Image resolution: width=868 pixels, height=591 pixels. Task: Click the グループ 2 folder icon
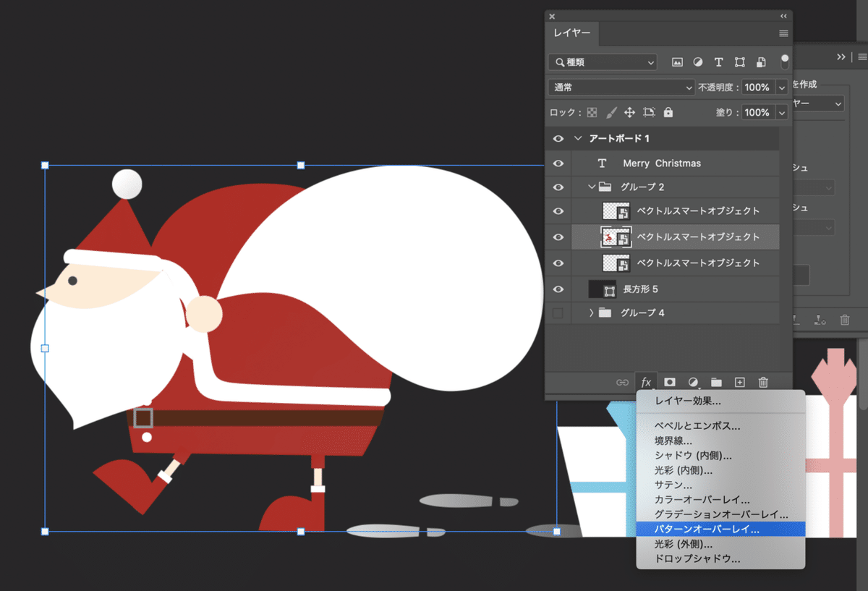pos(605,187)
